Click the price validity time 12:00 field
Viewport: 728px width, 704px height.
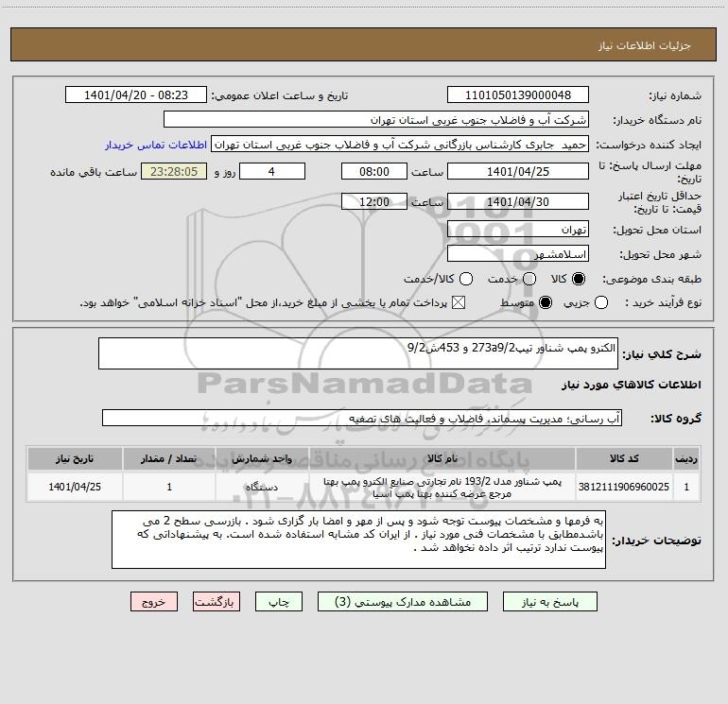click(x=373, y=201)
